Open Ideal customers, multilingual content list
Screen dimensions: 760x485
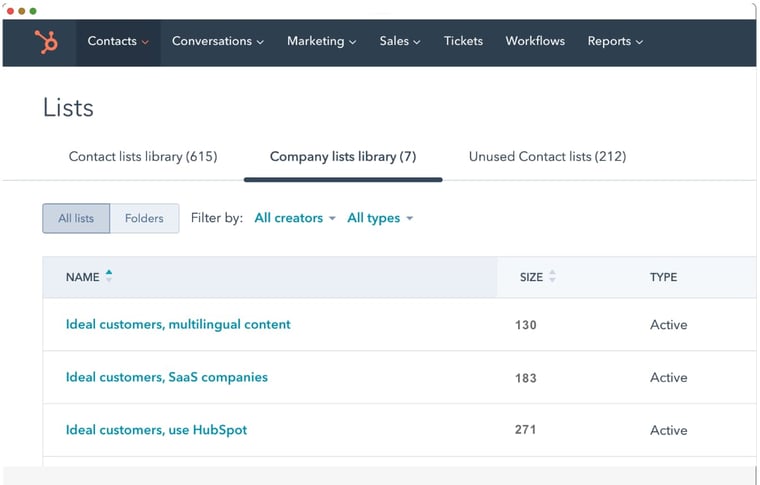[x=178, y=325]
